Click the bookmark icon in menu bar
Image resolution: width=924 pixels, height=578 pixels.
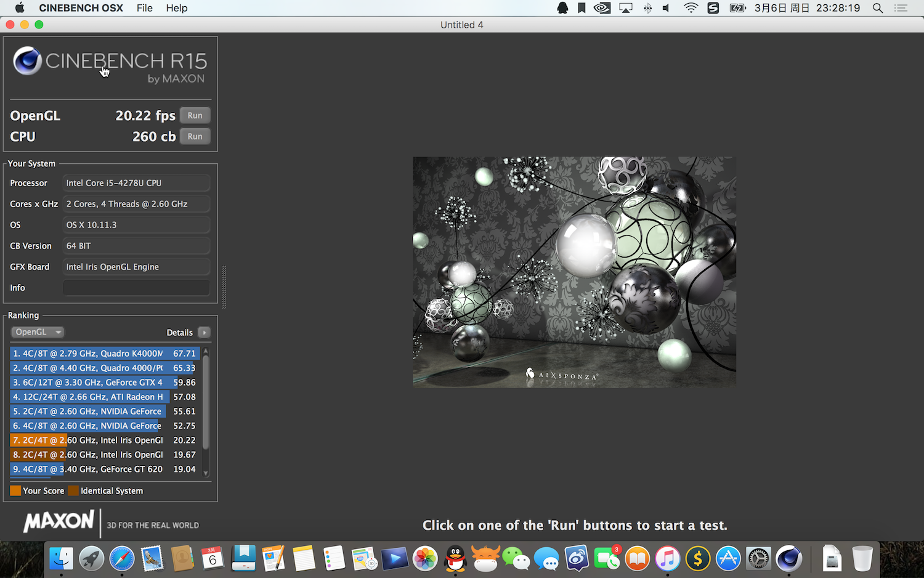click(582, 8)
